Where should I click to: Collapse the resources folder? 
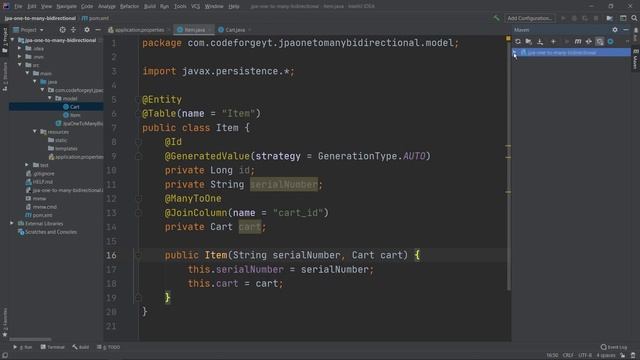[x=35, y=132]
